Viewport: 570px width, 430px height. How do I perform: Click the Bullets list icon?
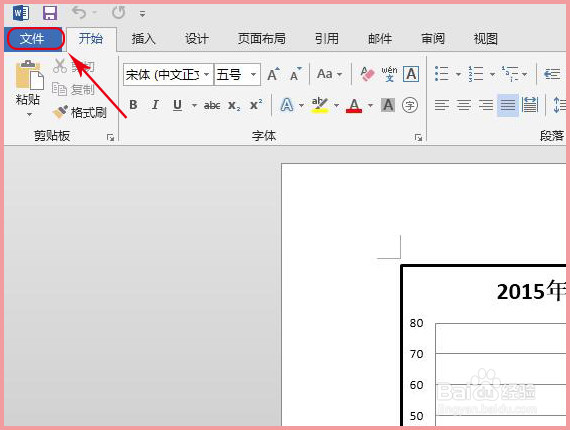pos(442,74)
